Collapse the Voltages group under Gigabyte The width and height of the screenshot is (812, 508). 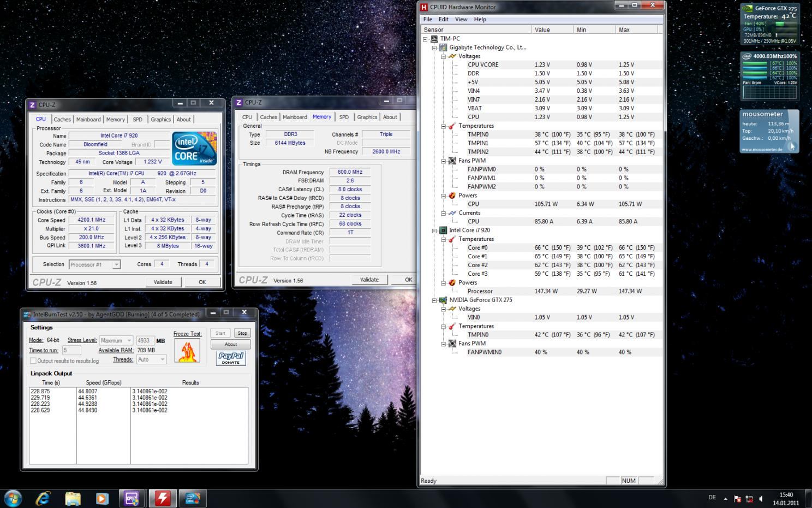(x=443, y=56)
